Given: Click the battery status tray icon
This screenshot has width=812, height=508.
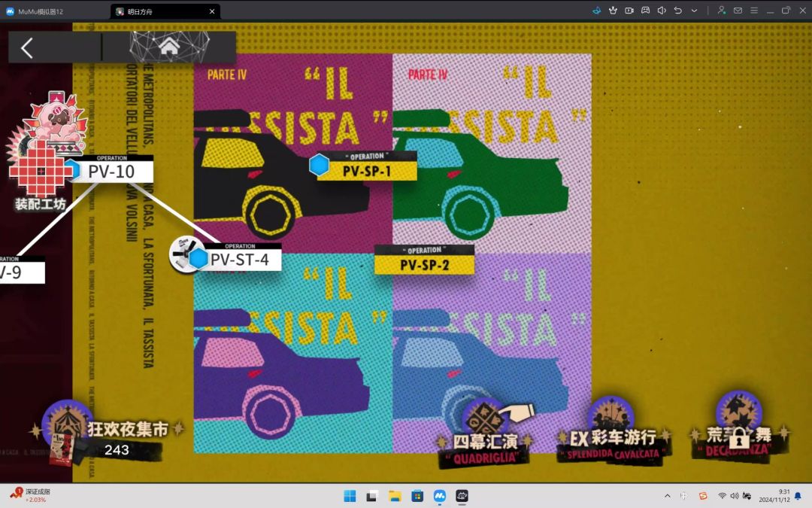Looking at the screenshot, I should click(747, 496).
